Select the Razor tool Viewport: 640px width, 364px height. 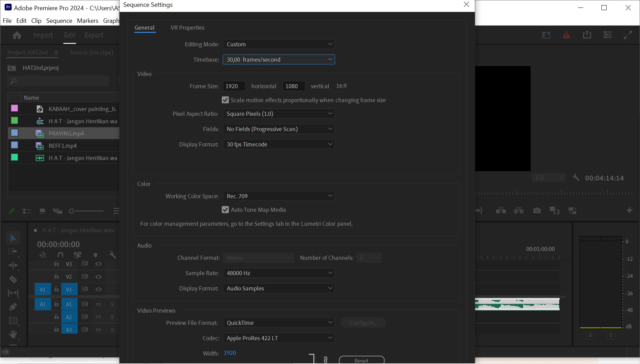(x=13, y=279)
